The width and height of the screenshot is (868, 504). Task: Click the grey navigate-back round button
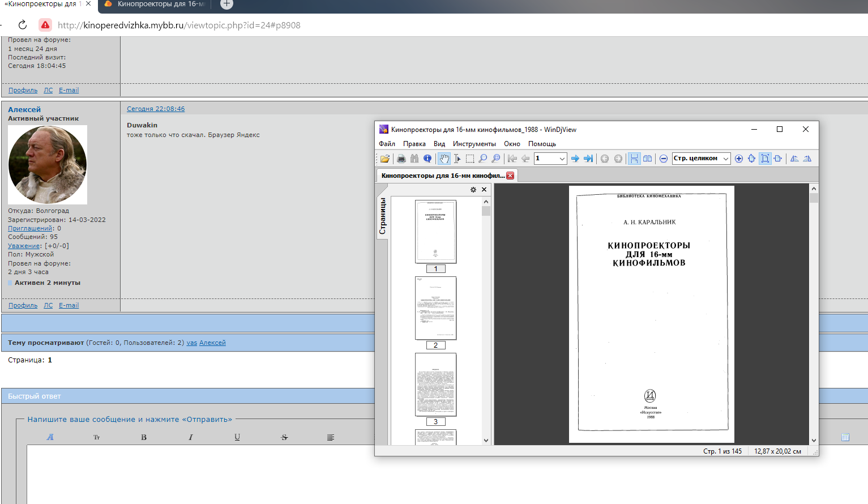(605, 159)
